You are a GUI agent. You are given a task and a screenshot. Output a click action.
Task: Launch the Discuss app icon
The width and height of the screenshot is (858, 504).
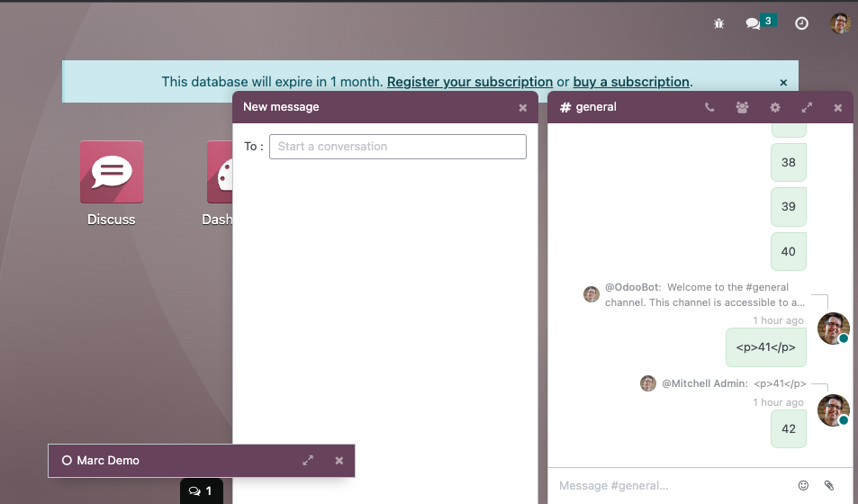point(112,172)
